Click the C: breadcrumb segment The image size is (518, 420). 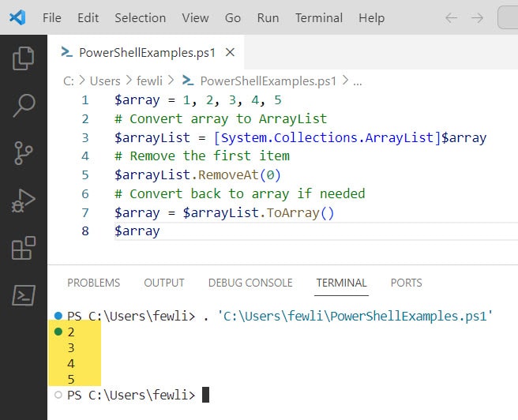(x=69, y=81)
